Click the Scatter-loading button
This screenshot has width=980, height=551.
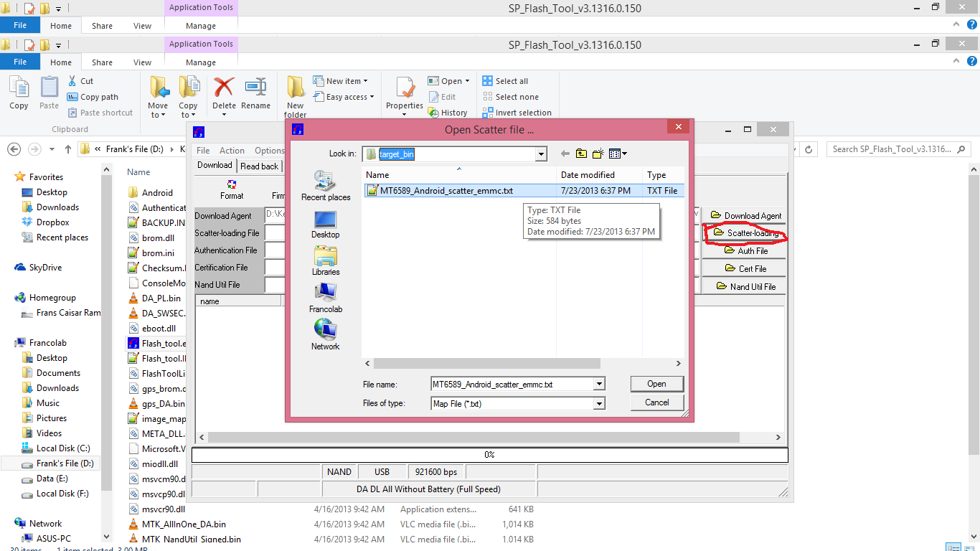point(745,233)
